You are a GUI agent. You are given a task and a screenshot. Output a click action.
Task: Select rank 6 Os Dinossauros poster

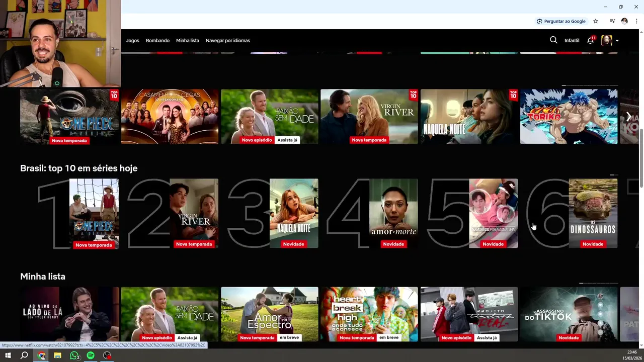click(593, 214)
